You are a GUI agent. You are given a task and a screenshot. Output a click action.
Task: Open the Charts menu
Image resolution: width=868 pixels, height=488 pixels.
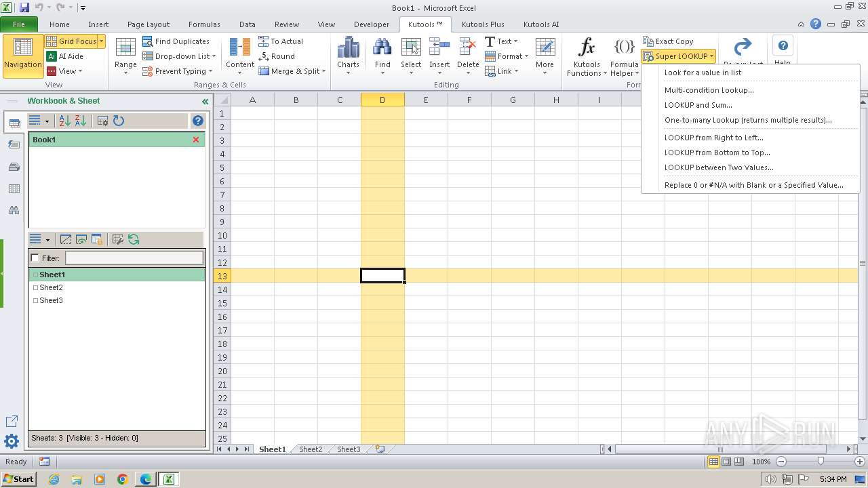pyautogui.click(x=348, y=56)
